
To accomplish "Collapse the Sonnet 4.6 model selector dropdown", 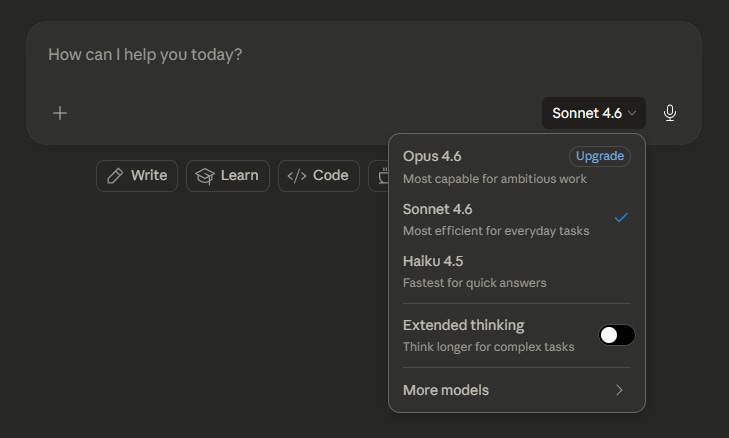I will 594,113.
